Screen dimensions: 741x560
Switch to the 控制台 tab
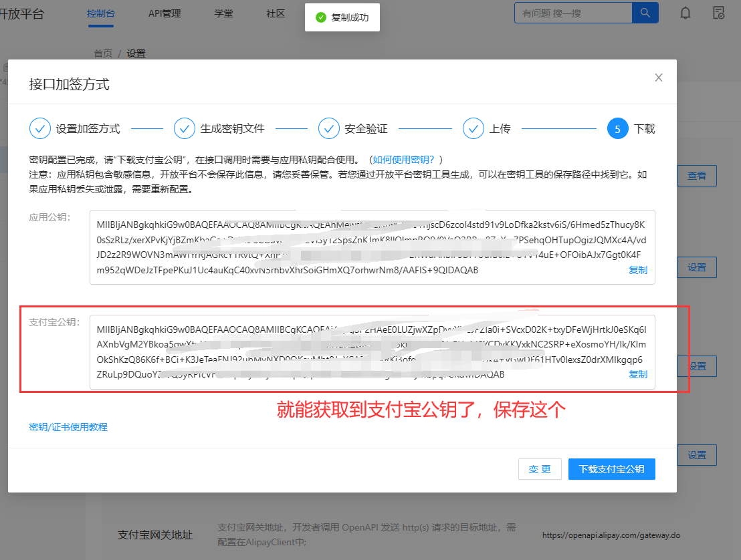[x=101, y=13]
